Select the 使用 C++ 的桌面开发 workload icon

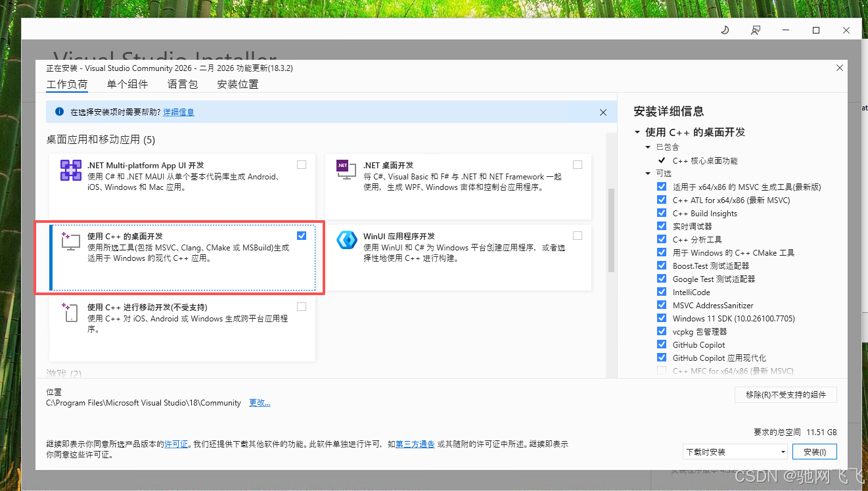[x=70, y=241]
